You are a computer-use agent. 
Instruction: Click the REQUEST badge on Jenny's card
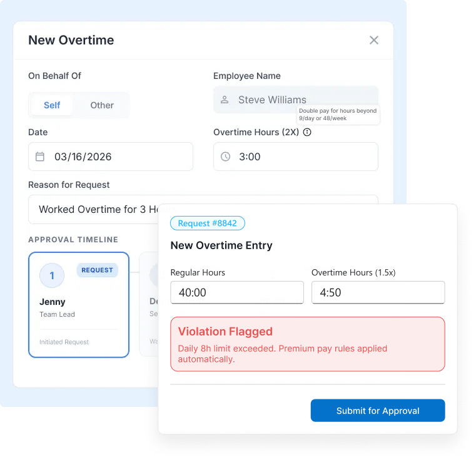click(x=97, y=270)
